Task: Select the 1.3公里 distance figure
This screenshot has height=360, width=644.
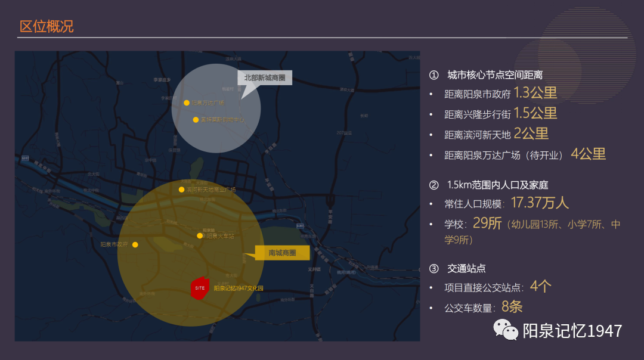Action: point(535,93)
